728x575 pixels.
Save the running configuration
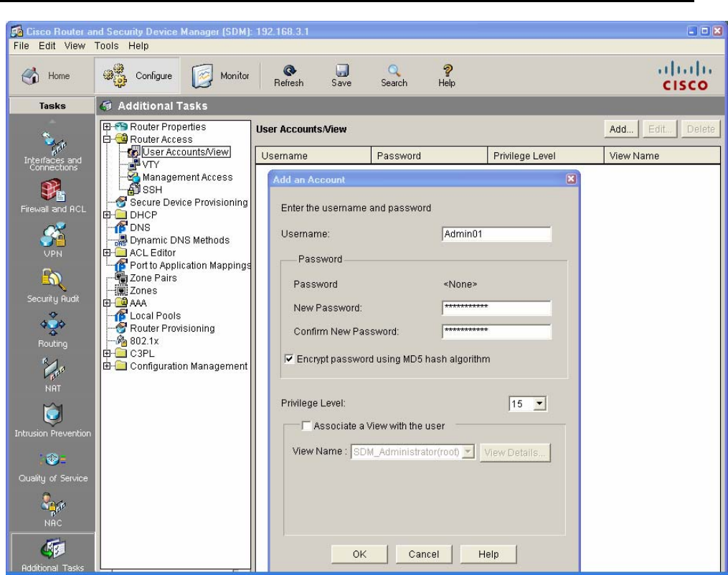(341, 76)
